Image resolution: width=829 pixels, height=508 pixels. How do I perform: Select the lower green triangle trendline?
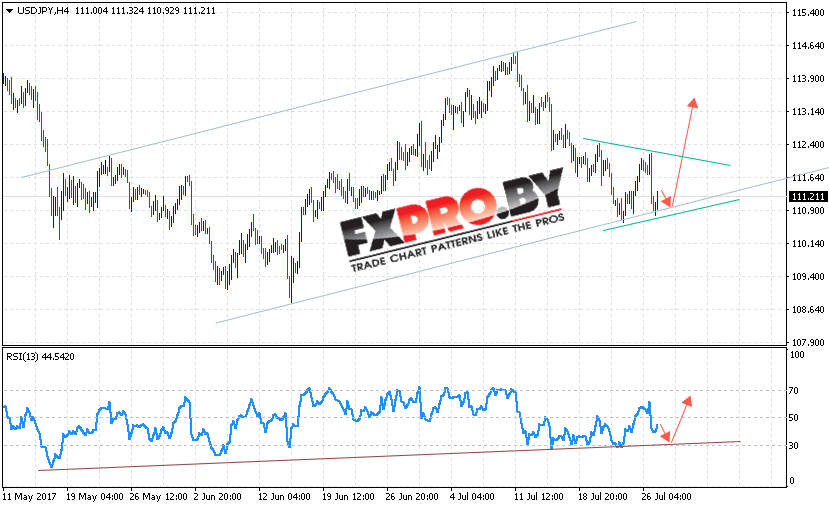tap(671, 215)
